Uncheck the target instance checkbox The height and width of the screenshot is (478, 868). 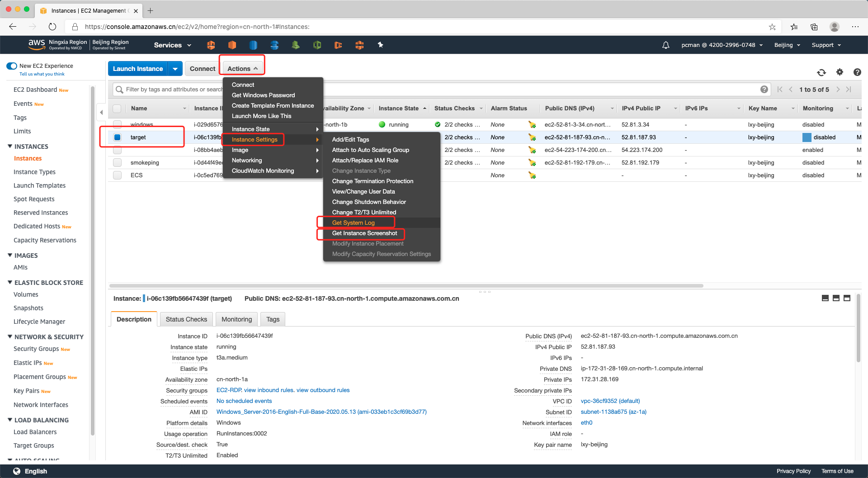118,137
